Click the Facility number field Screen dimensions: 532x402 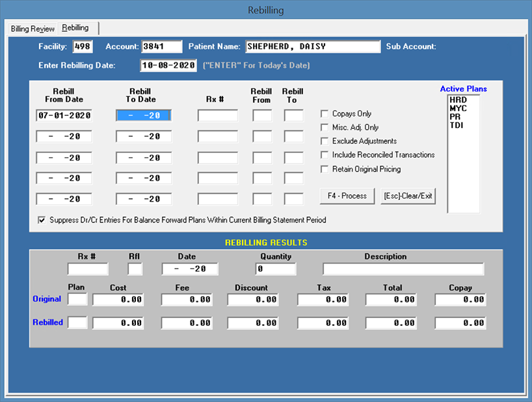point(83,47)
